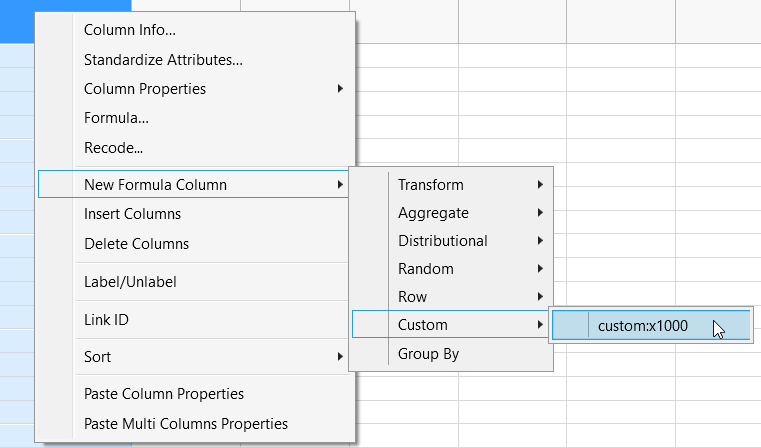Select Insert Columns option

point(132,214)
